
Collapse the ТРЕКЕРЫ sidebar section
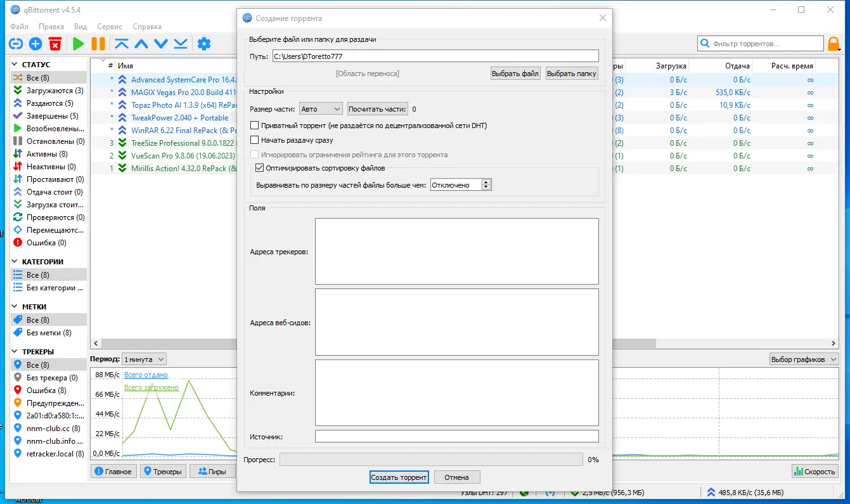click(15, 352)
